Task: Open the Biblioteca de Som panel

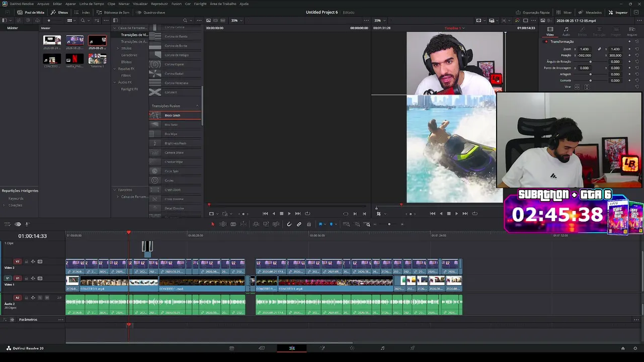Action: (113, 12)
